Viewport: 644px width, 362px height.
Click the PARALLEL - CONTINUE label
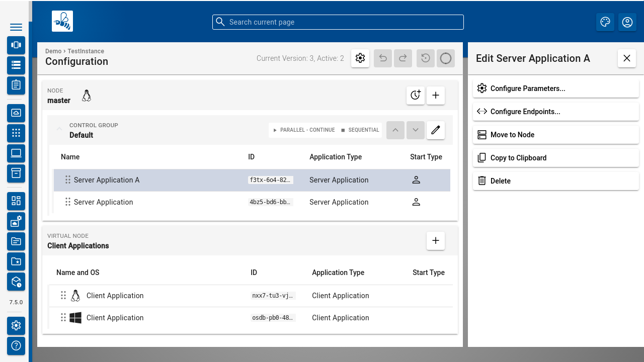307,130
